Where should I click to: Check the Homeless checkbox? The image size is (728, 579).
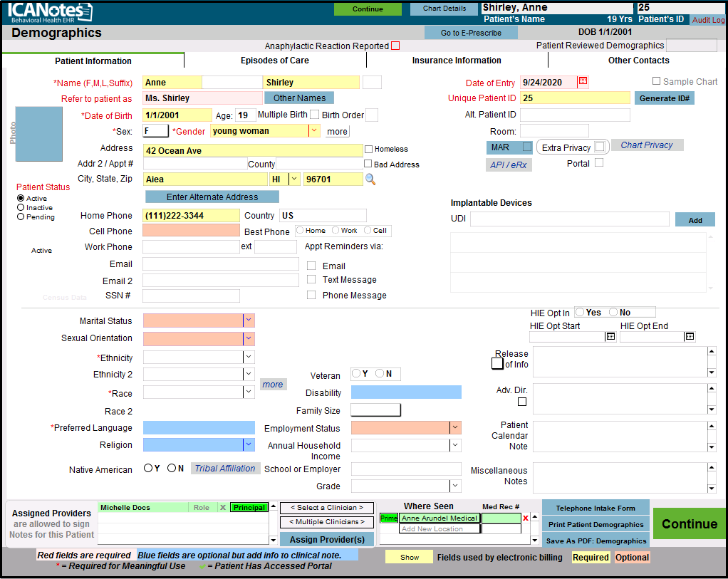pyautogui.click(x=368, y=150)
